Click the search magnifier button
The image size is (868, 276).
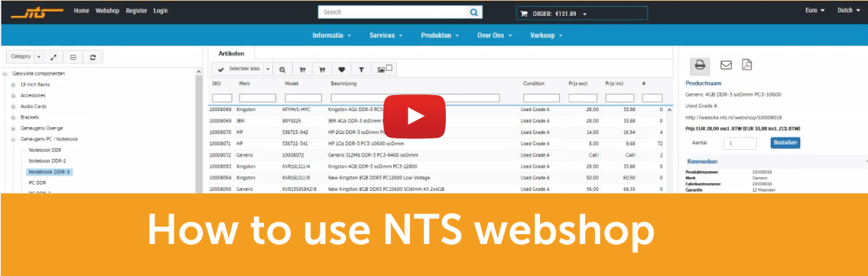(x=474, y=12)
